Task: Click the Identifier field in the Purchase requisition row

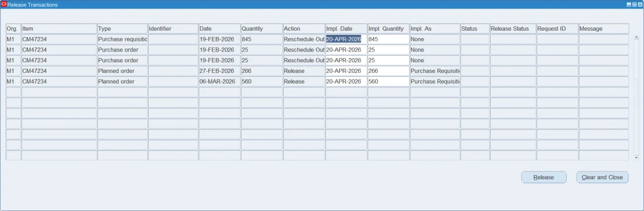Action: (x=173, y=39)
